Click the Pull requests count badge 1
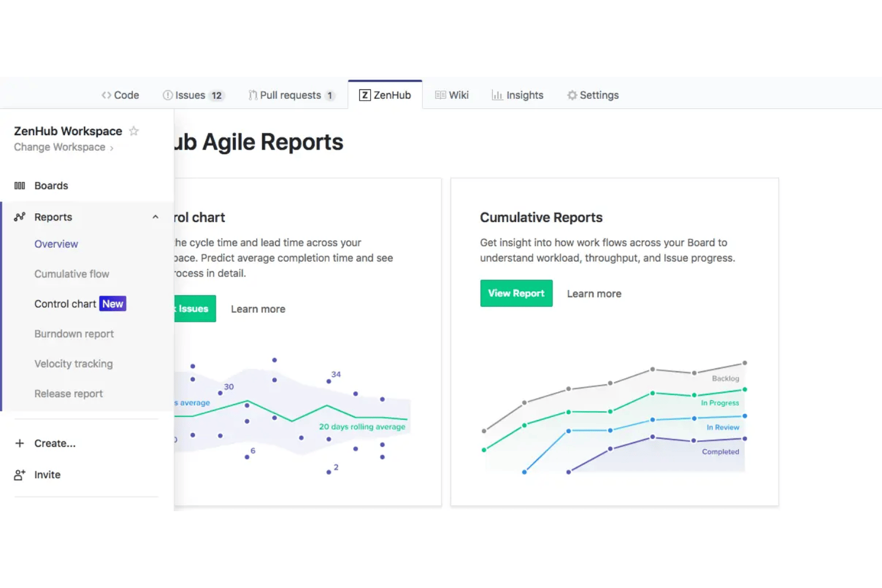The width and height of the screenshot is (882, 588). point(330,95)
